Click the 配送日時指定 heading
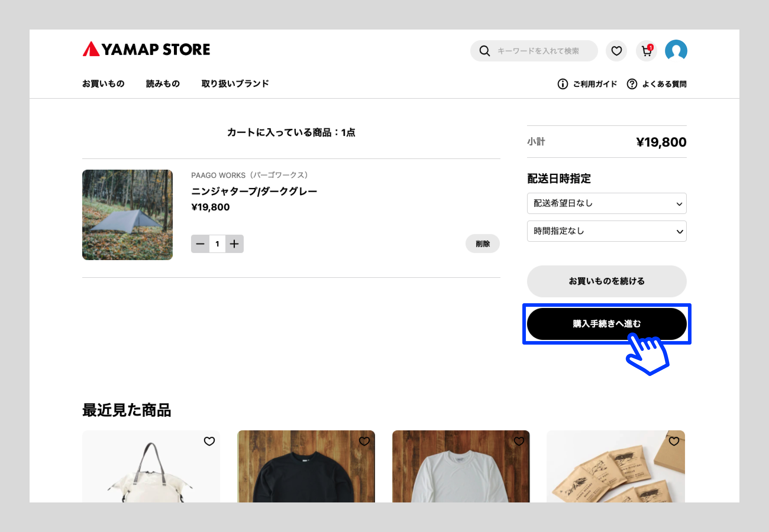The height and width of the screenshot is (532, 769). click(x=559, y=179)
